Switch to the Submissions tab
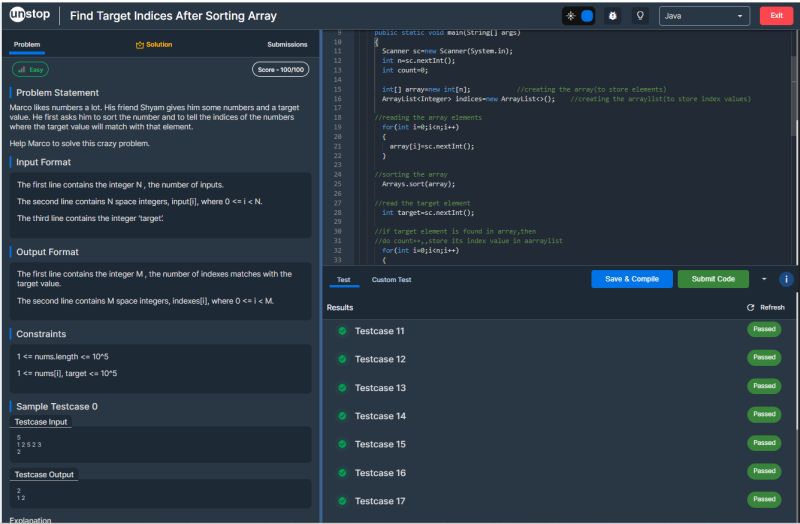The image size is (800, 524). (x=287, y=45)
